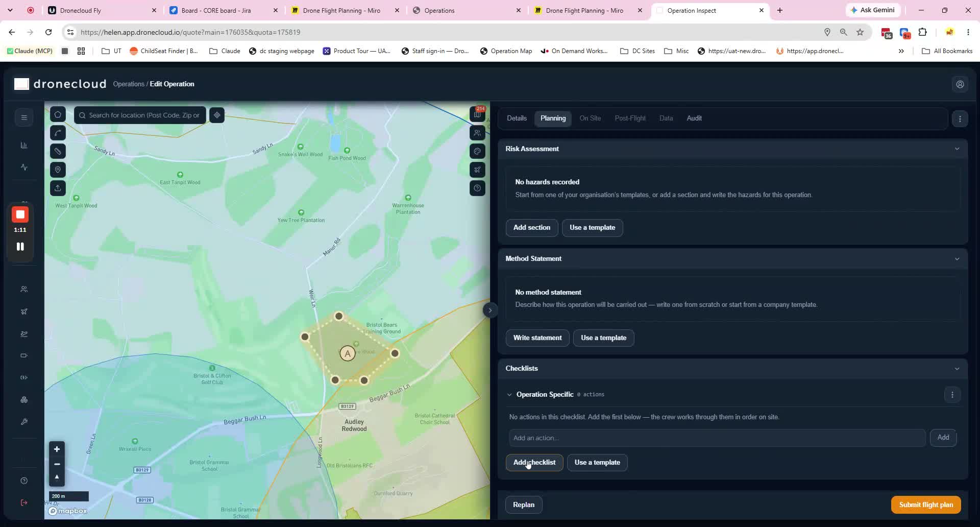
Task: Open the user account profile icon
Action: pyautogui.click(x=960, y=84)
